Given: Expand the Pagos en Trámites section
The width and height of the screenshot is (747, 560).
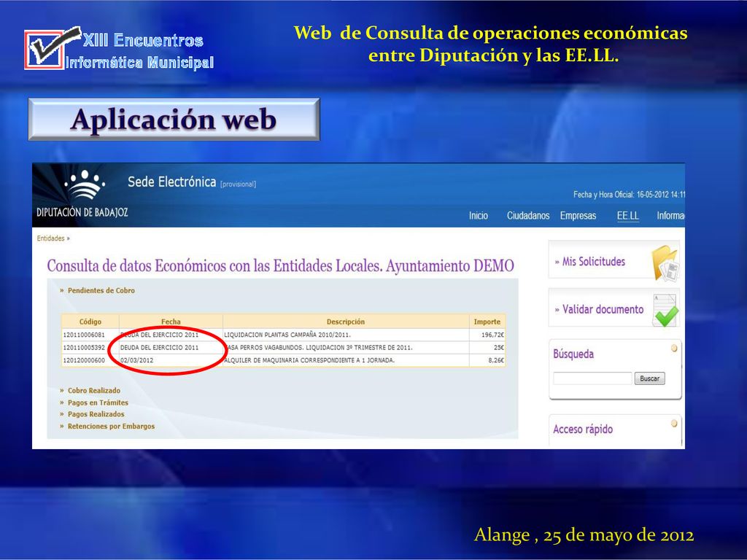Looking at the screenshot, I should (98, 402).
